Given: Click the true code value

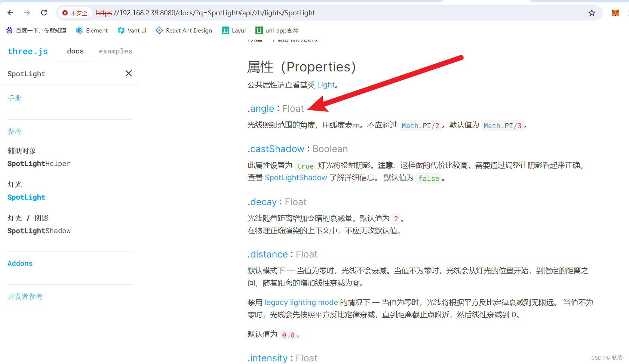Looking at the screenshot, I should pos(305,166).
